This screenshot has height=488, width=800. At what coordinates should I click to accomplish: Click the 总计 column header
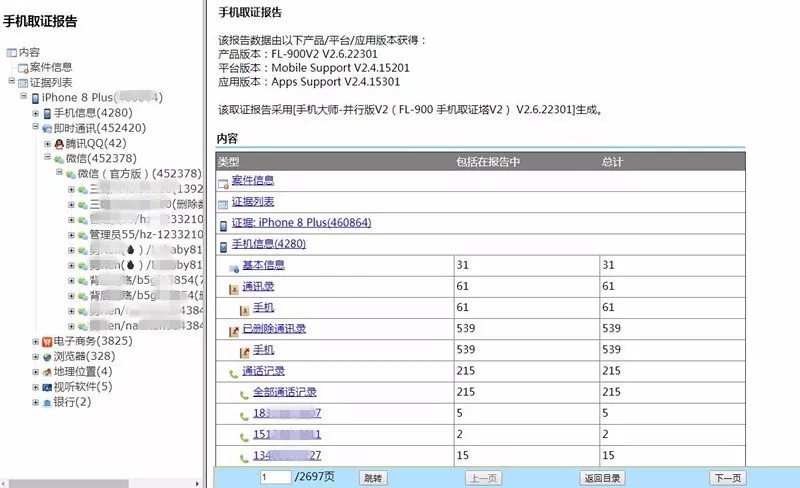(x=612, y=162)
